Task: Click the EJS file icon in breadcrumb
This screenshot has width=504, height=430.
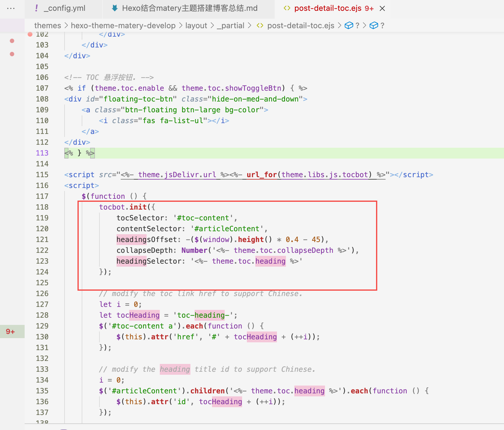Action: click(260, 26)
